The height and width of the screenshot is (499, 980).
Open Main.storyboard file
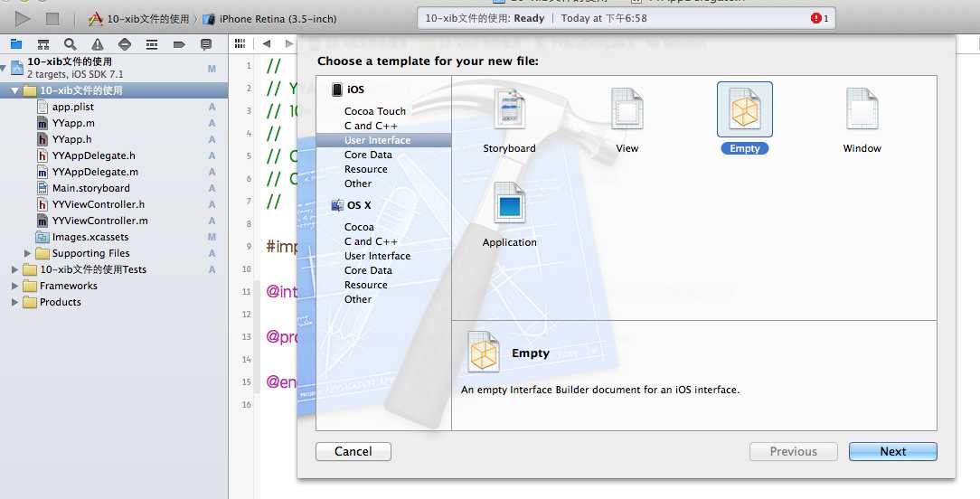pos(90,188)
